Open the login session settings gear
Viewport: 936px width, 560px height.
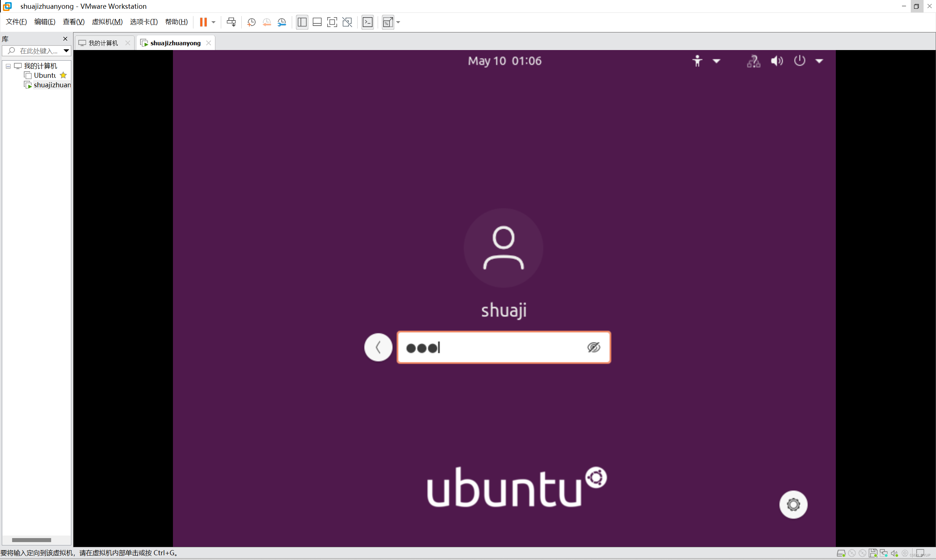[793, 504]
